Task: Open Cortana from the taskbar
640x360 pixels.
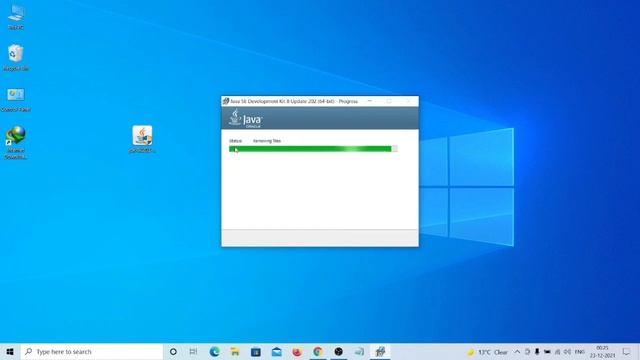Action: [173, 351]
